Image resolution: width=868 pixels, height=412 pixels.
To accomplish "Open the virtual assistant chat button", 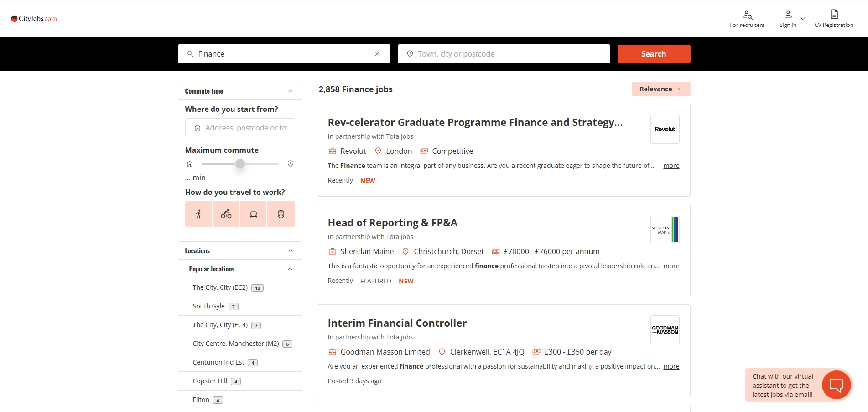I will pyautogui.click(x=836, y=385).
